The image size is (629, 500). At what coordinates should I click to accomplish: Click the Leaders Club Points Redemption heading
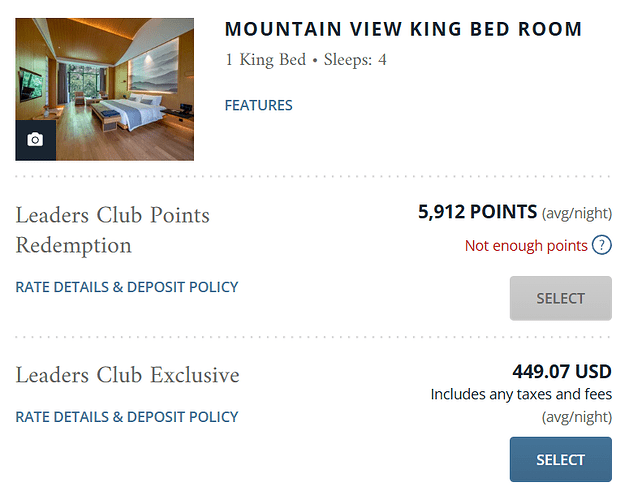pos(112,230)
